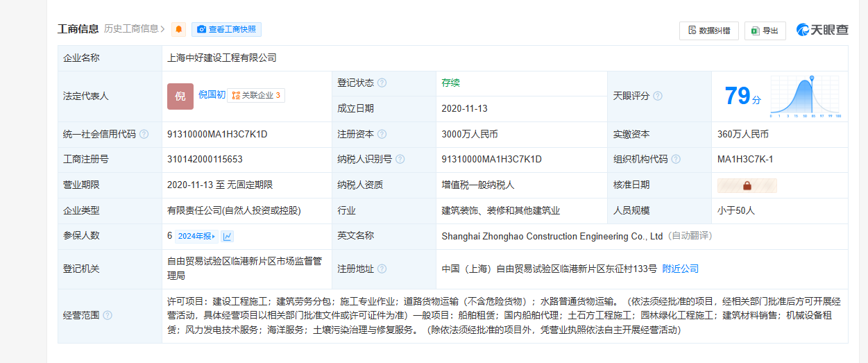This screenshot has width=868, height=363.
Task: Click registered capital 3000万人民币
Action: pos(470,135)
